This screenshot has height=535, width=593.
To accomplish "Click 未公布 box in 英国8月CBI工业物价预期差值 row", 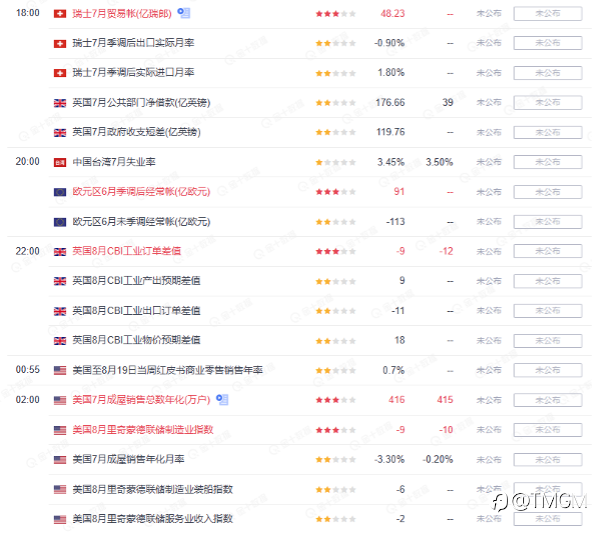I will [548, 341].
